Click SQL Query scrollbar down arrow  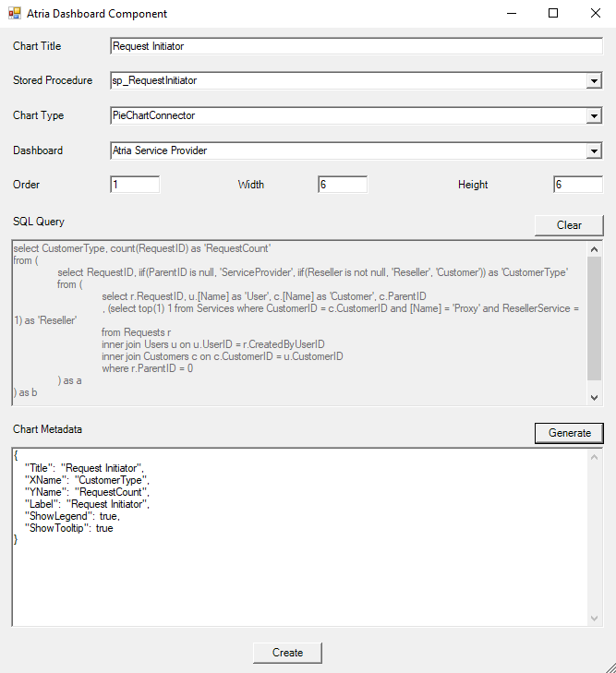coord(594,398)
